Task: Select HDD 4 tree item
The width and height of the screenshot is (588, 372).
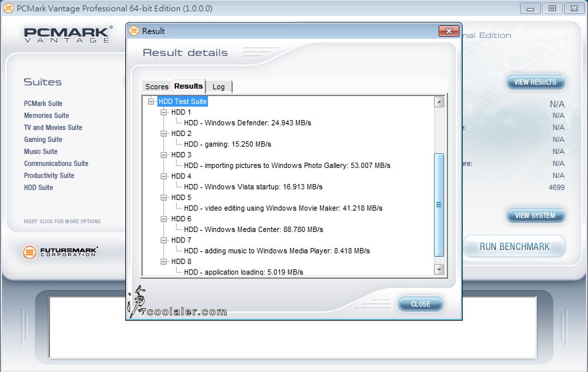Action: pyautogui.click(x=181, y=176)
